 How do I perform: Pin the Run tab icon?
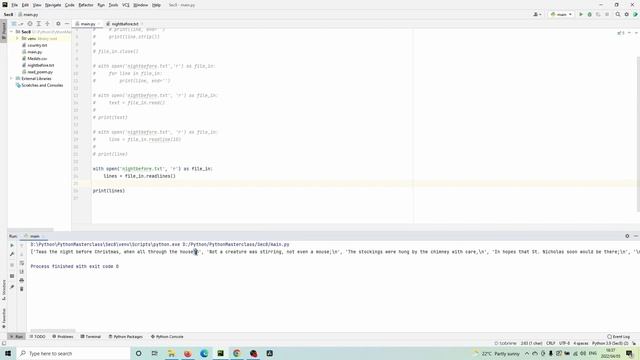coord(12,287)
